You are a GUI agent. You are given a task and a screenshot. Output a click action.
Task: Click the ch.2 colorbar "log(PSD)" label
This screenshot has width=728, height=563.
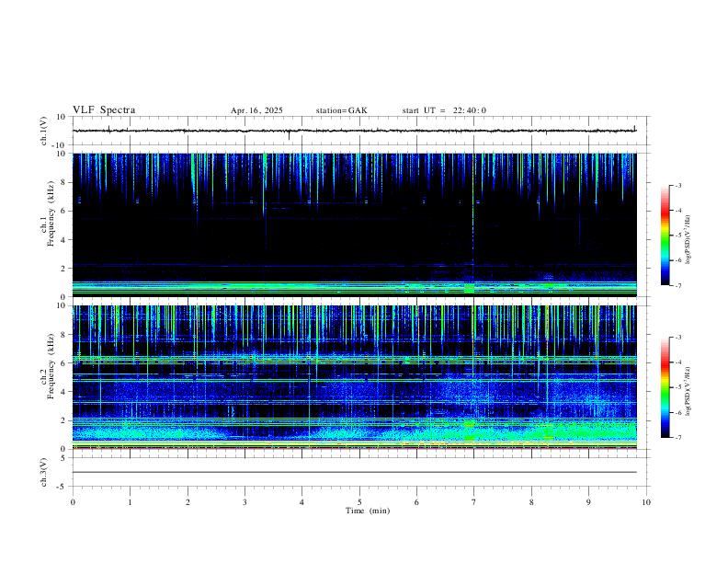[x=688, y=391]
